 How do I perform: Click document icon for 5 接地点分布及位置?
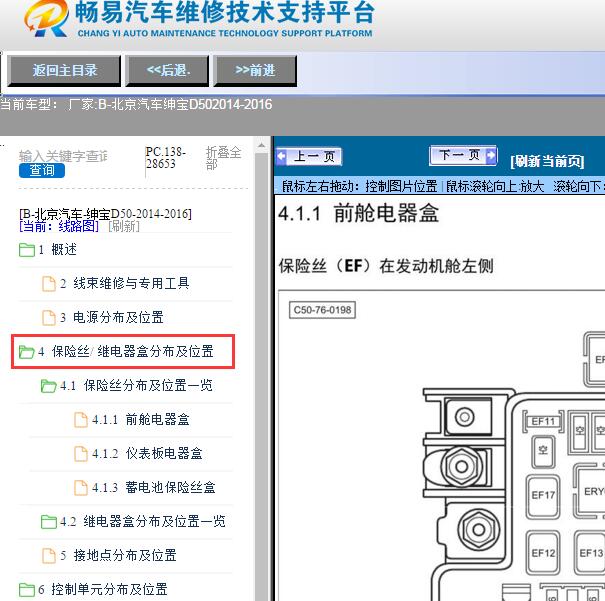coord(49,556)
